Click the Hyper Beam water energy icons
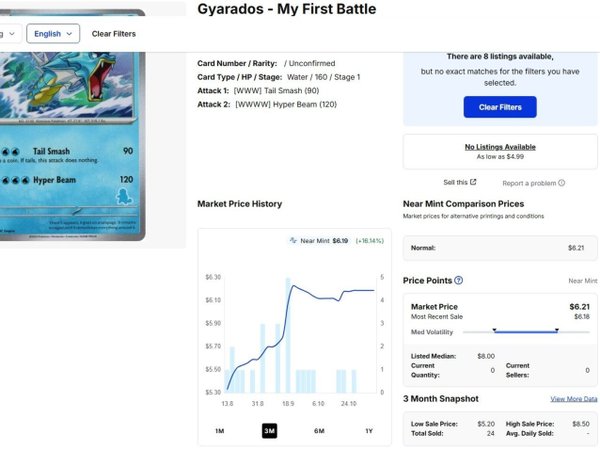The image size is (600, 450). tap(17, 182)
